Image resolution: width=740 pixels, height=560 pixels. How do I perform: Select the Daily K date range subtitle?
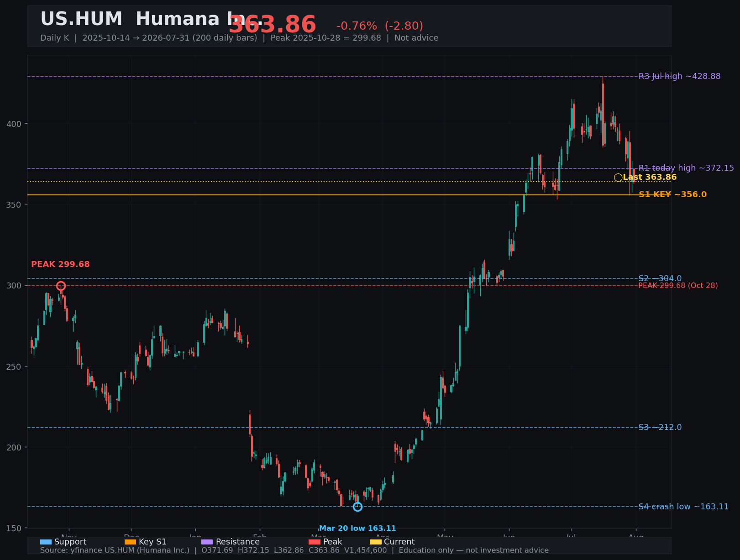click(239, 38)
